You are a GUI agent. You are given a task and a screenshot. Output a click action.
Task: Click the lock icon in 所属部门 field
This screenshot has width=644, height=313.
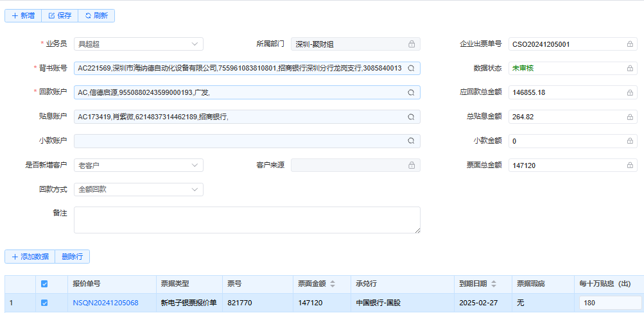click(412, 44)
